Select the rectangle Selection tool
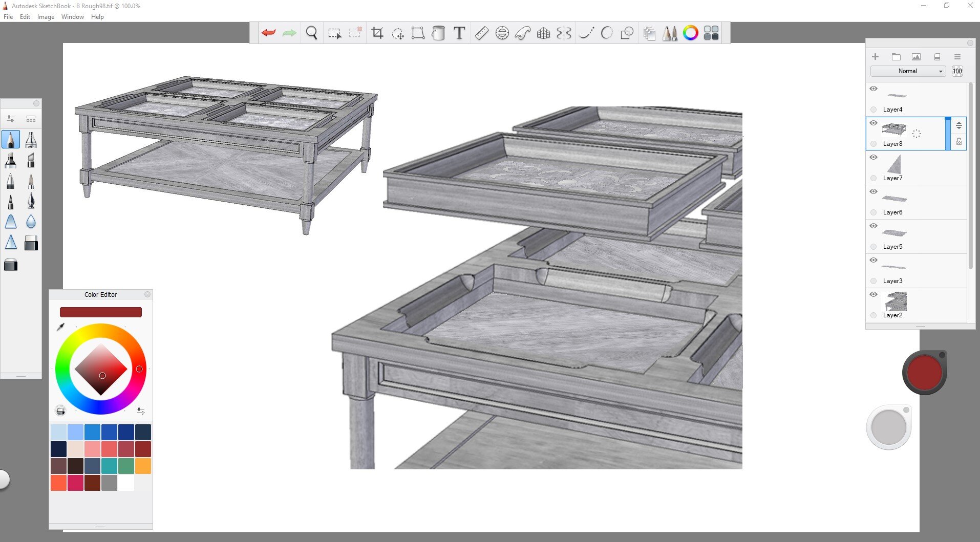The image size is (980, 542). coord(334,33)
